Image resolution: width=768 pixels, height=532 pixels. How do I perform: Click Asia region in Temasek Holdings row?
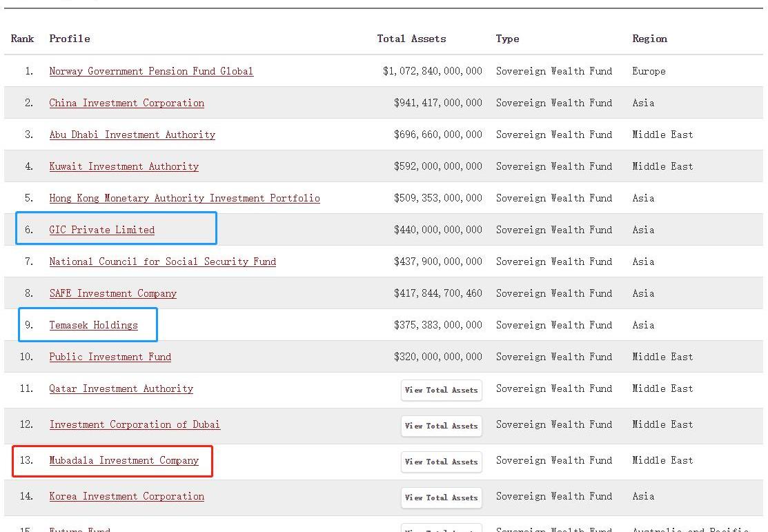643,326
